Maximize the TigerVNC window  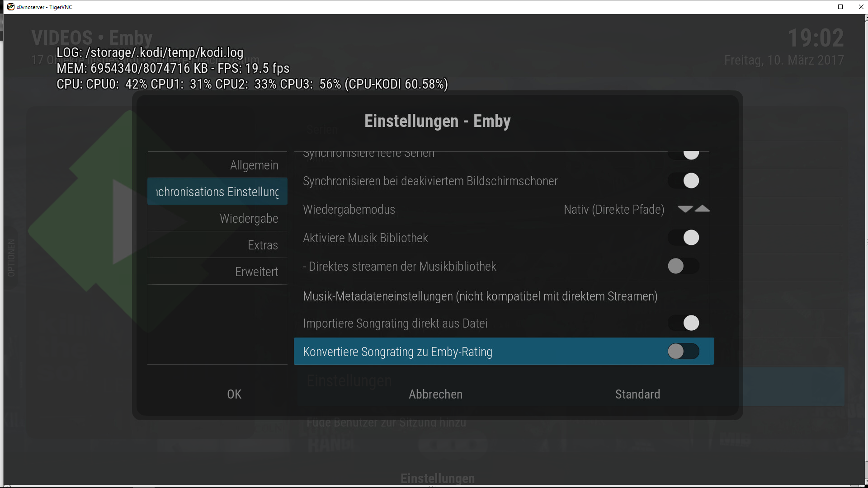coord(840,7)
